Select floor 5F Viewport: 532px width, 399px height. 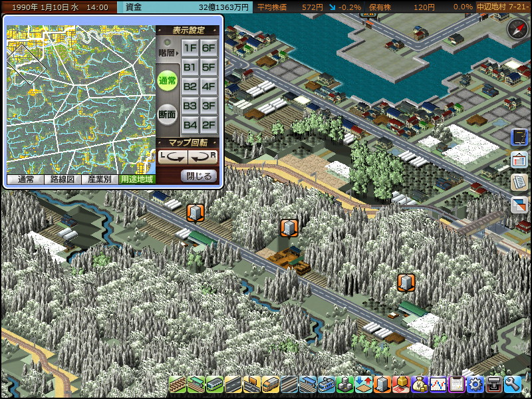click(209, 67)
